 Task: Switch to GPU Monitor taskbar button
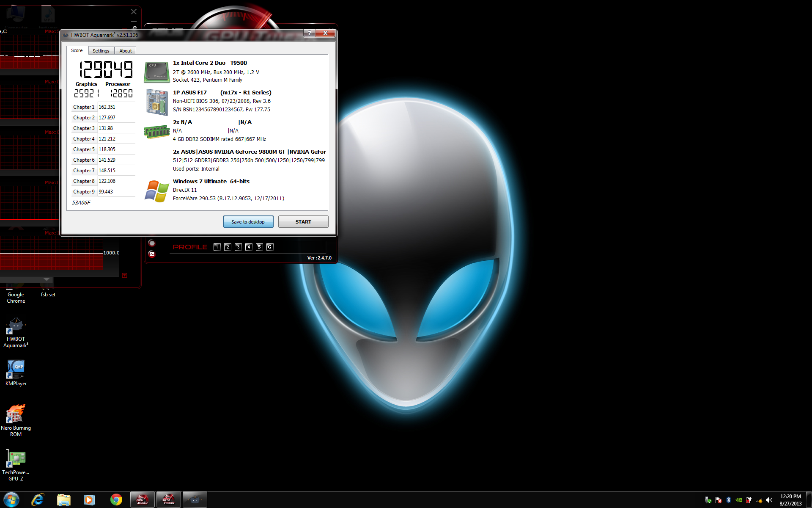click(143, 500)
